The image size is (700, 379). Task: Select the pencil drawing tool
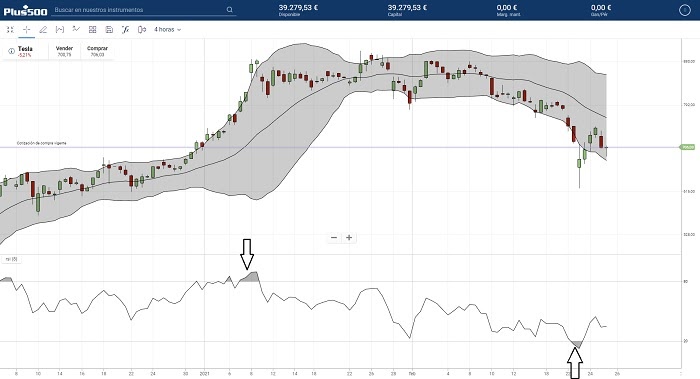tap(43, 29)
